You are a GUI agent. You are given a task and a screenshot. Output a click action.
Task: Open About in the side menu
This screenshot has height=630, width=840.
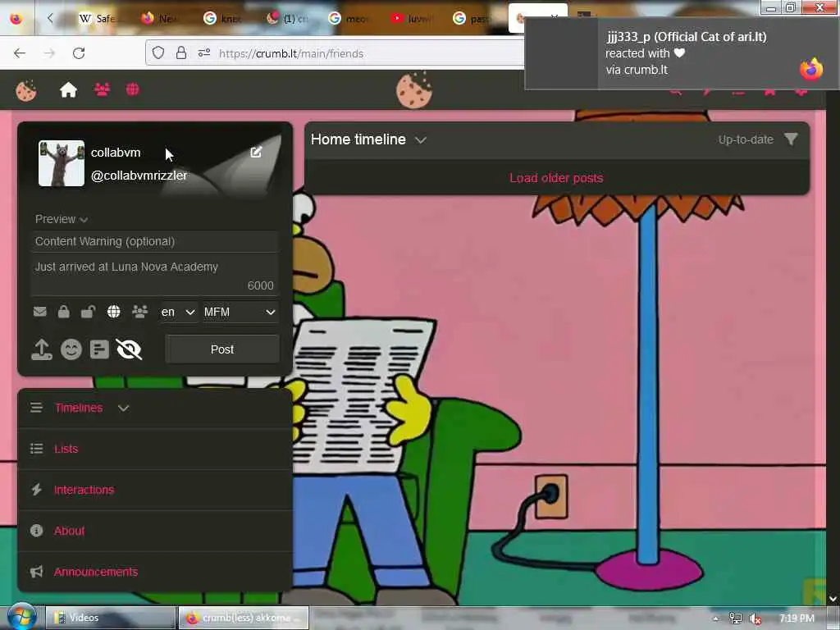[x=69, y=531]
